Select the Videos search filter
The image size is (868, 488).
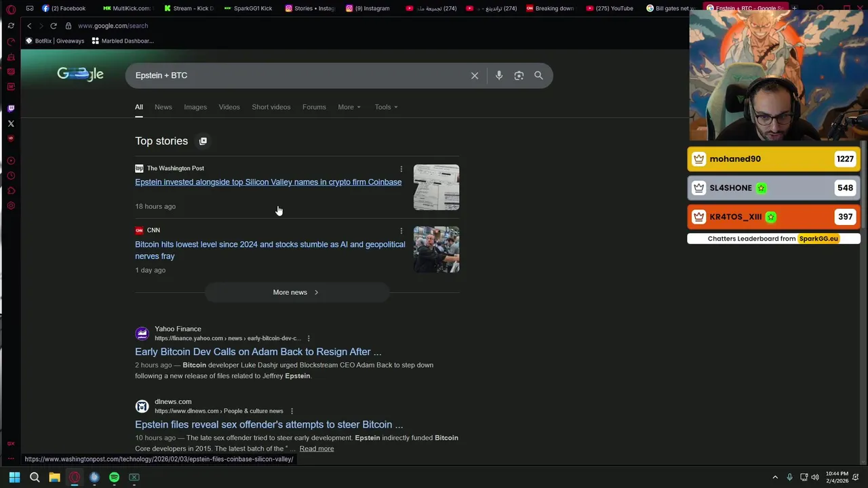(x=229, y=107)
